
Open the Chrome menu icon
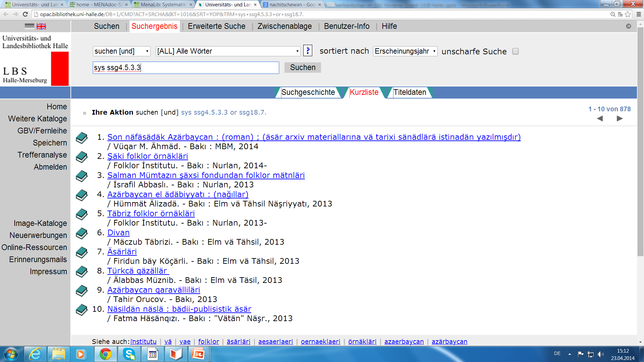tap(639, 14)
